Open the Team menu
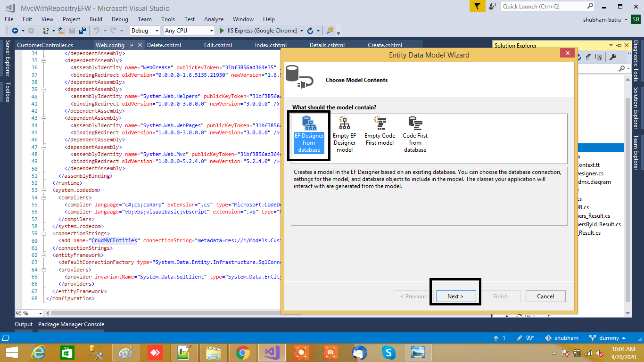 coord(145,19)
